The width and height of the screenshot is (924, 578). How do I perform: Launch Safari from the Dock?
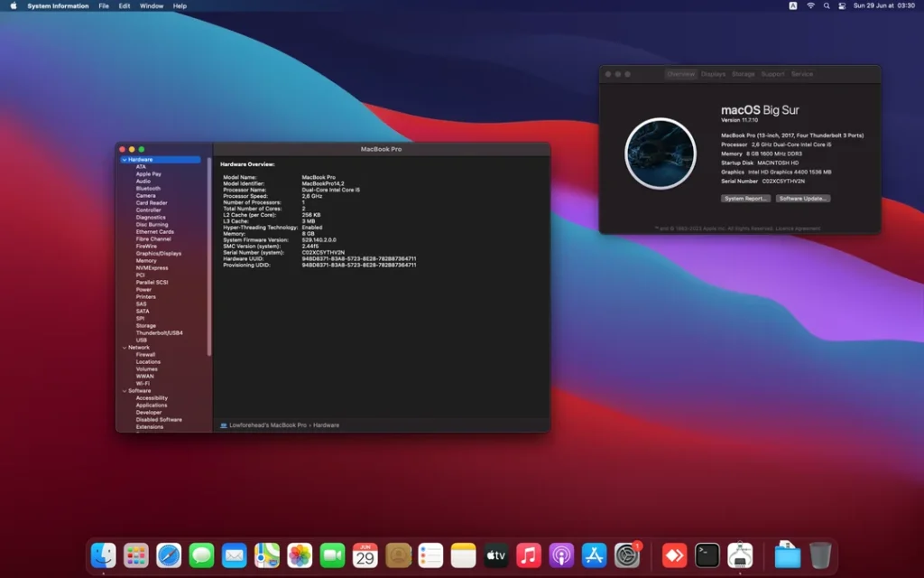tap(169, 555)
